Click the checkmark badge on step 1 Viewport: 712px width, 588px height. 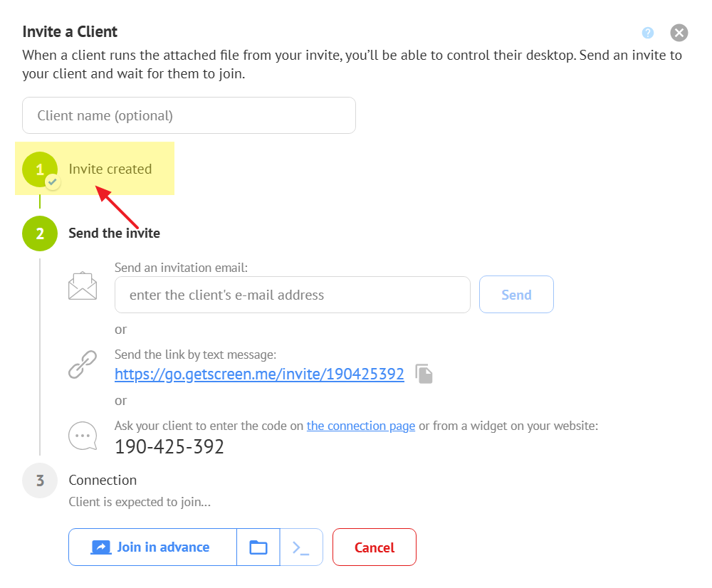pos(53,182)
